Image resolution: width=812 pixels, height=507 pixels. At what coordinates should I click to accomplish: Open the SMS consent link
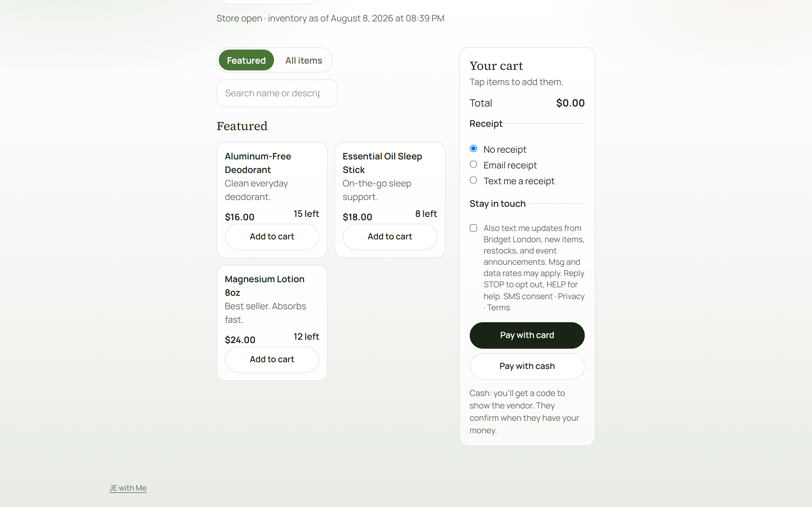click(x=528, y=296)
